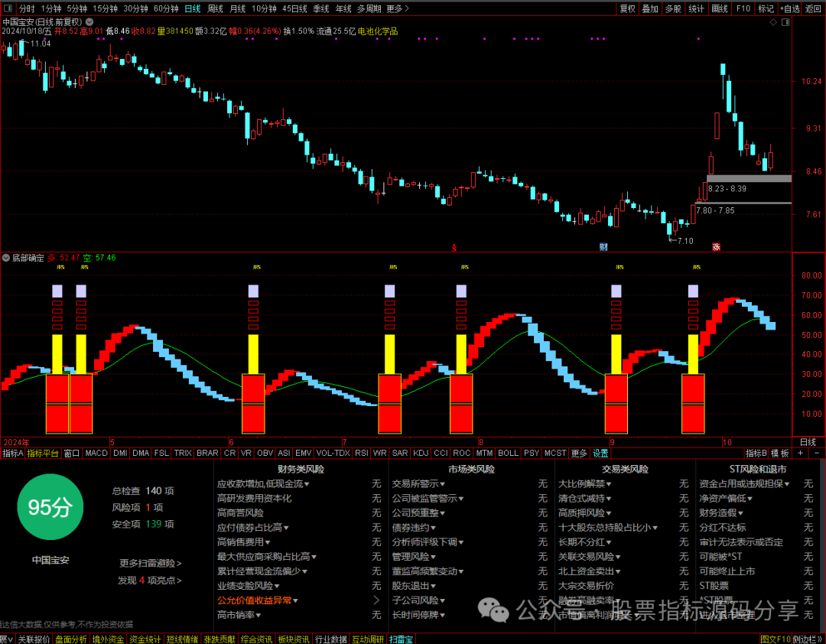Expand 更多 period options
826x644 pixels.
397,9
